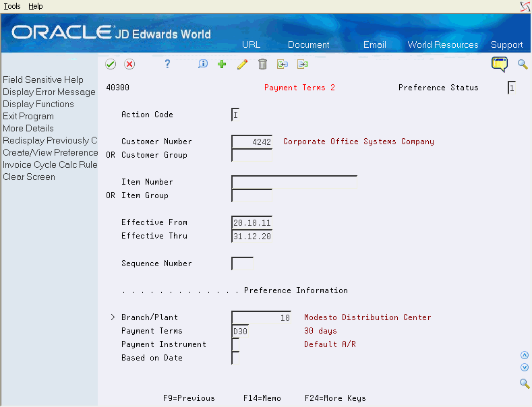Image resolution: width=532 pixels, height=407 pixels.
Task: Click the yellow pencil Change icon
Action: 242,64
